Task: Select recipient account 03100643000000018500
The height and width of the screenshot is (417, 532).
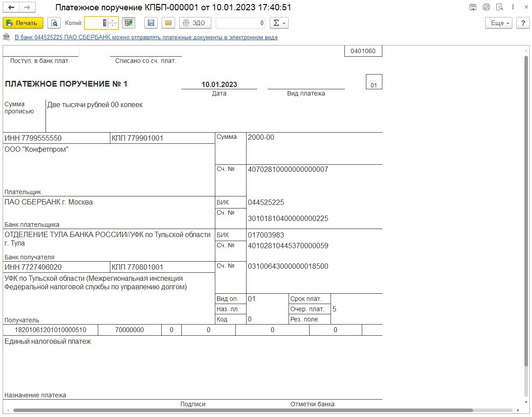Action: 288,267
